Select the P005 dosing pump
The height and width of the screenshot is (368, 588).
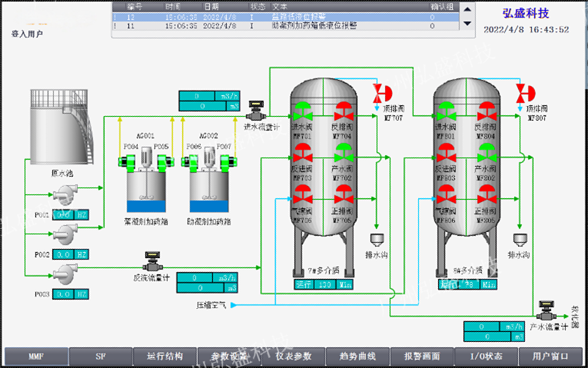pos(165,163)
